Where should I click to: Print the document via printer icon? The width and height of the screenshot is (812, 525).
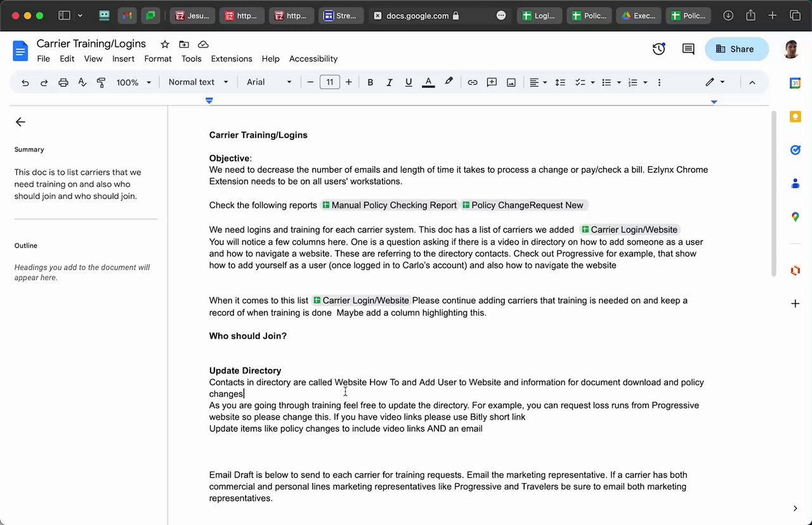[63, 82]
